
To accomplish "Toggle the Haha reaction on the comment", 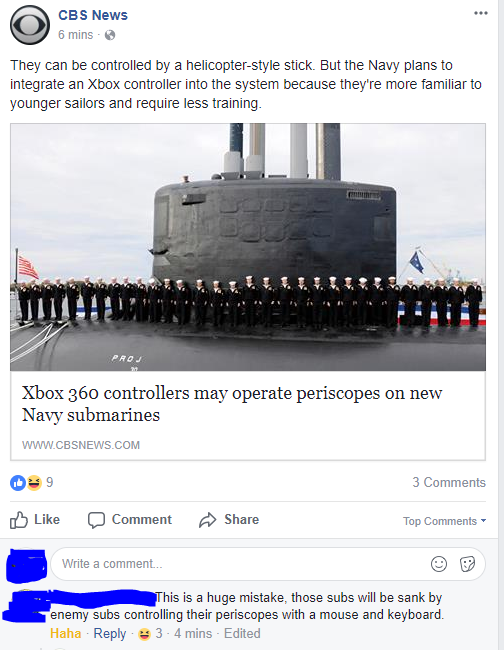I will pos(65,633).
